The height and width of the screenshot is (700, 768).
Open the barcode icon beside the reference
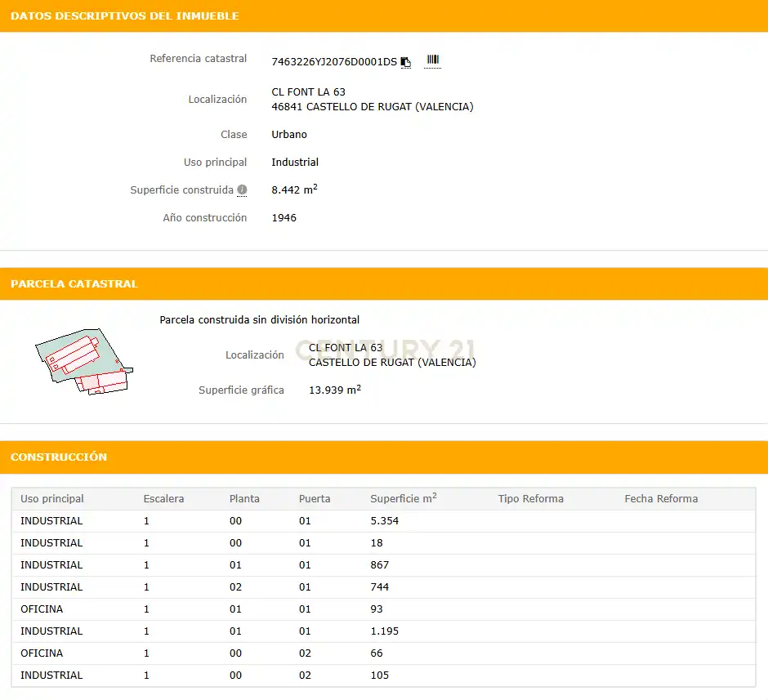(x=432, y=60)
